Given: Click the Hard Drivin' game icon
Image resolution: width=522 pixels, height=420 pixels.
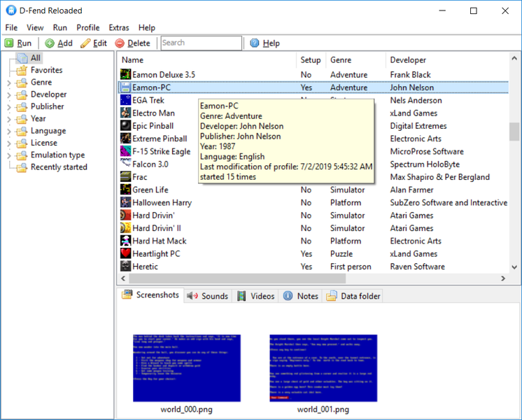Looking at the screenshot, I should 125,215.
